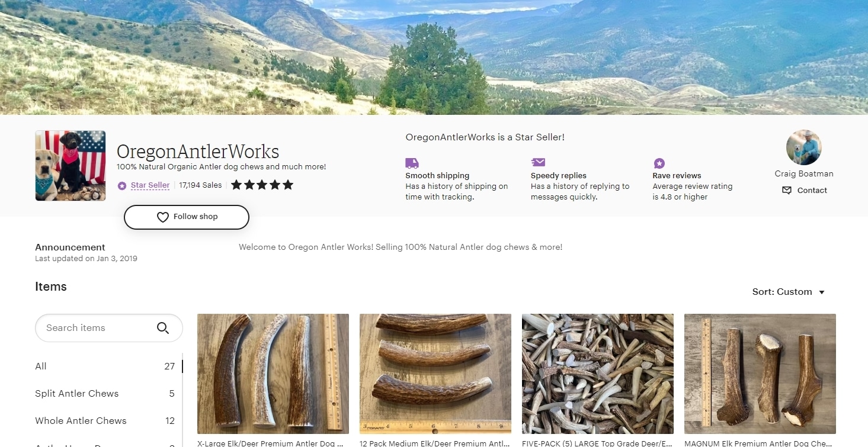Click the 100% Natural Organic Antler tagline
Image resolution: width=868 pixels, height=447 pixels.
[221, 167]
